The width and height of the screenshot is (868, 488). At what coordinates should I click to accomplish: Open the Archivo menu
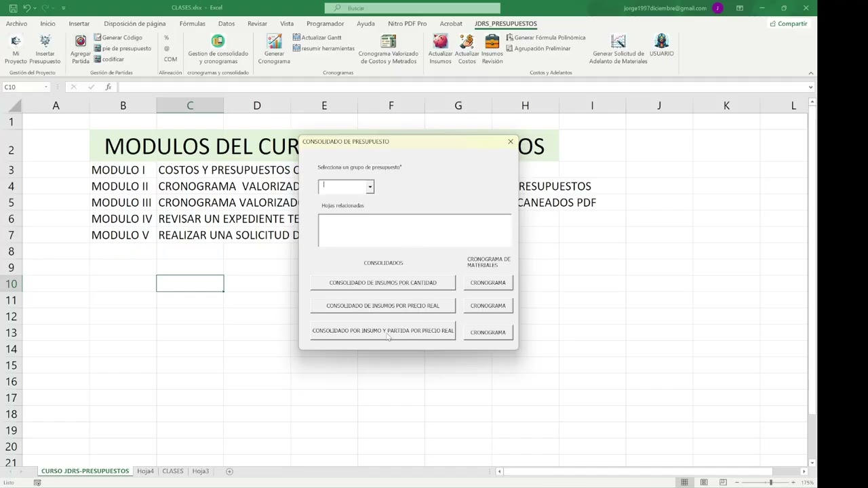[x=16, y=24]
